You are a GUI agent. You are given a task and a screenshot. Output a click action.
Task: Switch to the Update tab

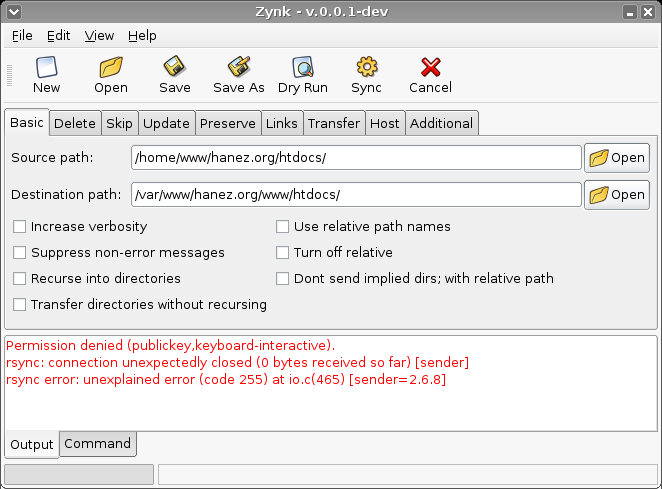166,123
